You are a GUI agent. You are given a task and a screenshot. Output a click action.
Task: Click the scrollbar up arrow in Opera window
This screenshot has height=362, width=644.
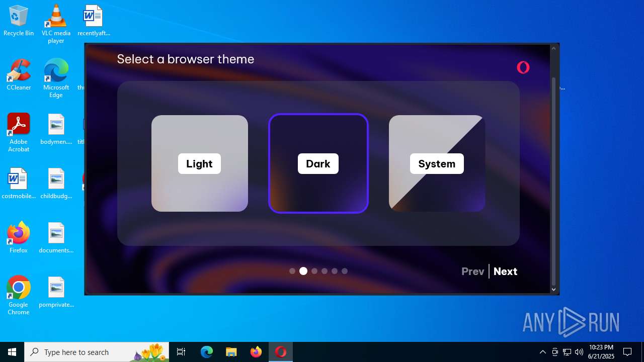click(x=554, y=49)
